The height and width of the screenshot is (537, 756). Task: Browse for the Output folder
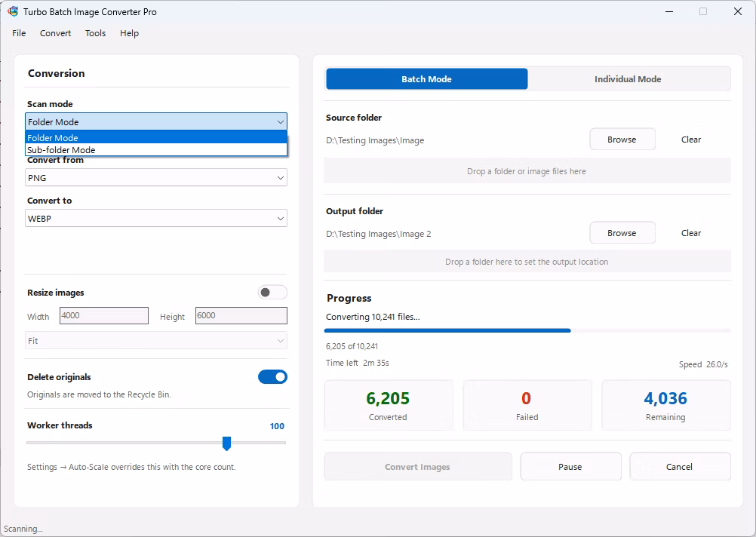(622, 233)
